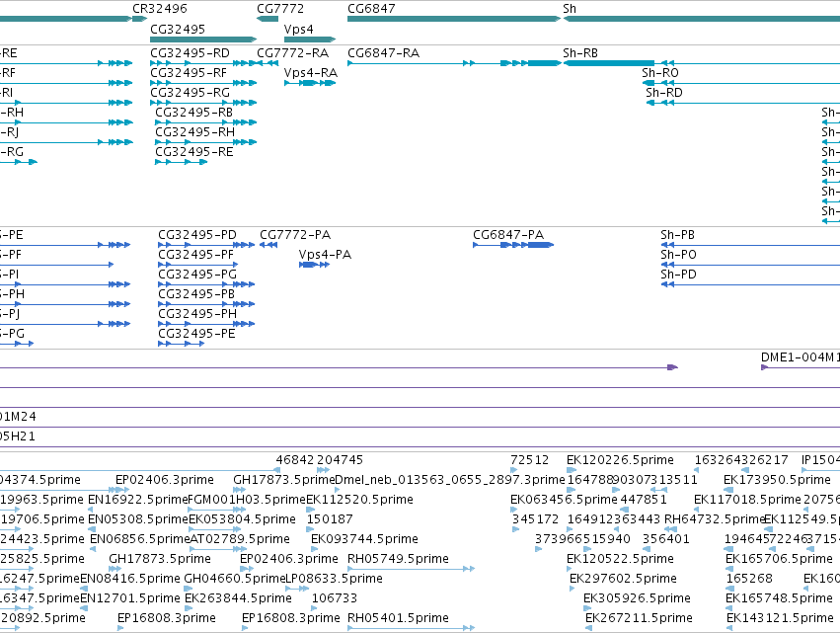Click EST EK112520.5prime
The height and width of the screenshot is (633, 840).
click(359, 500)
